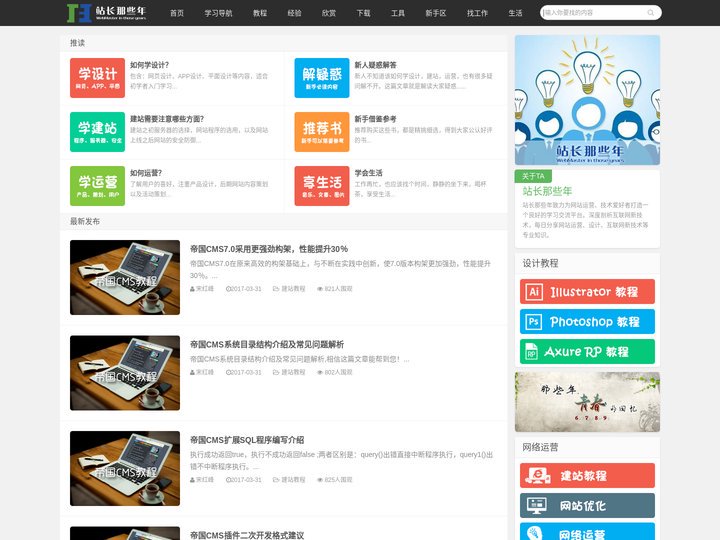The image size is (720, 540).
Task: Open the 站长那些年 sidebar title link
Action: tap(547, 191)
